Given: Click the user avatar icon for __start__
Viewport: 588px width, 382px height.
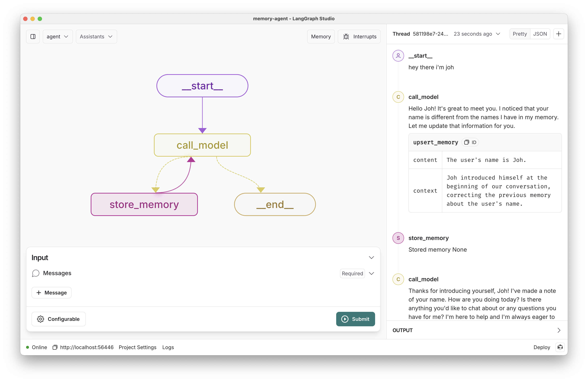Looking at the screenshot, I should pyautogui.click(x=398, y=56).
